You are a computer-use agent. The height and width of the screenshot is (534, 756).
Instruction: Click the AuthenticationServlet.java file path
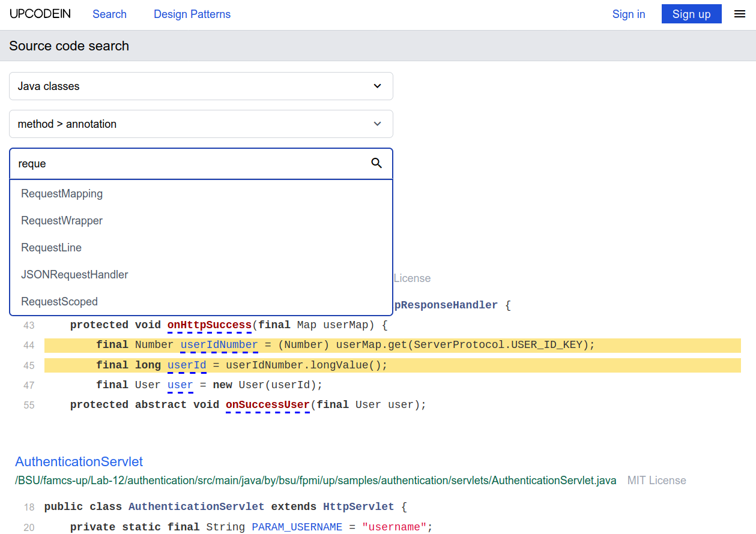pyautogui.click(x=316, y=481)
